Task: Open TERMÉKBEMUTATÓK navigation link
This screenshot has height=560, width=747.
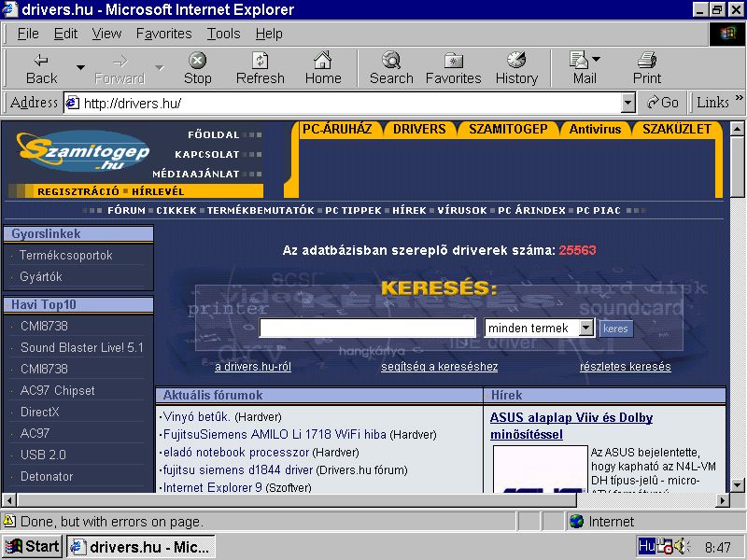Action: [x=261, y=211]
